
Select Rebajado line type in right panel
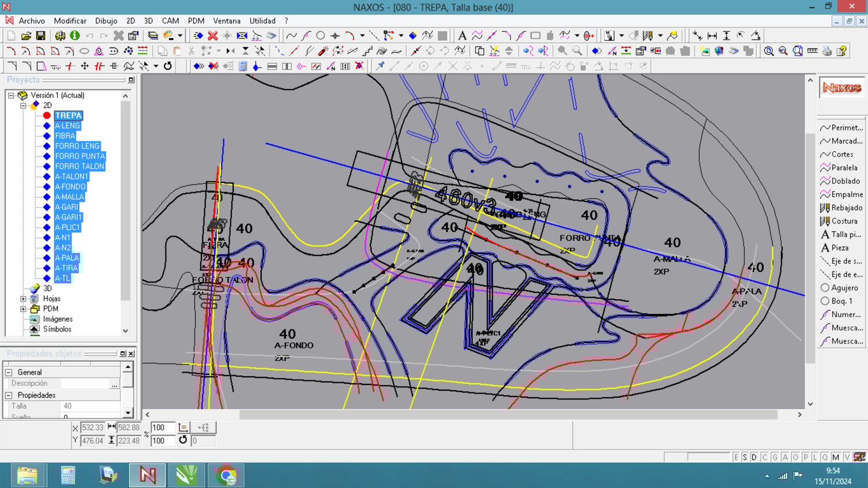click(x=841, y=208)
